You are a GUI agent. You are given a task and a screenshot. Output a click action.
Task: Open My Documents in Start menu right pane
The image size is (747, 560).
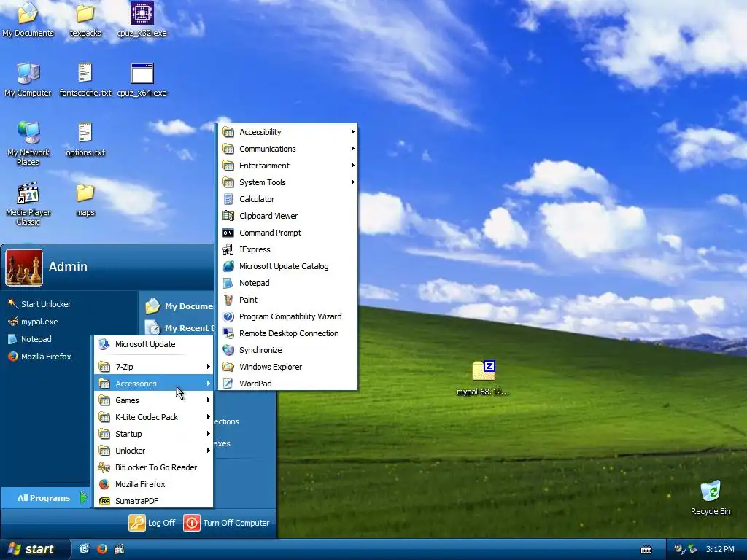(x=179, y=306)
